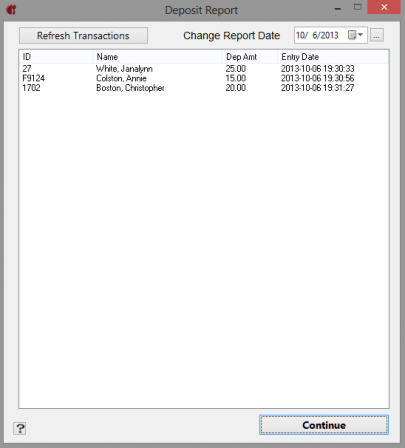Image resolution: width=405 pixels, height=448 pixels.
Task: Sort by the ID column header
Action: point(56,57)
